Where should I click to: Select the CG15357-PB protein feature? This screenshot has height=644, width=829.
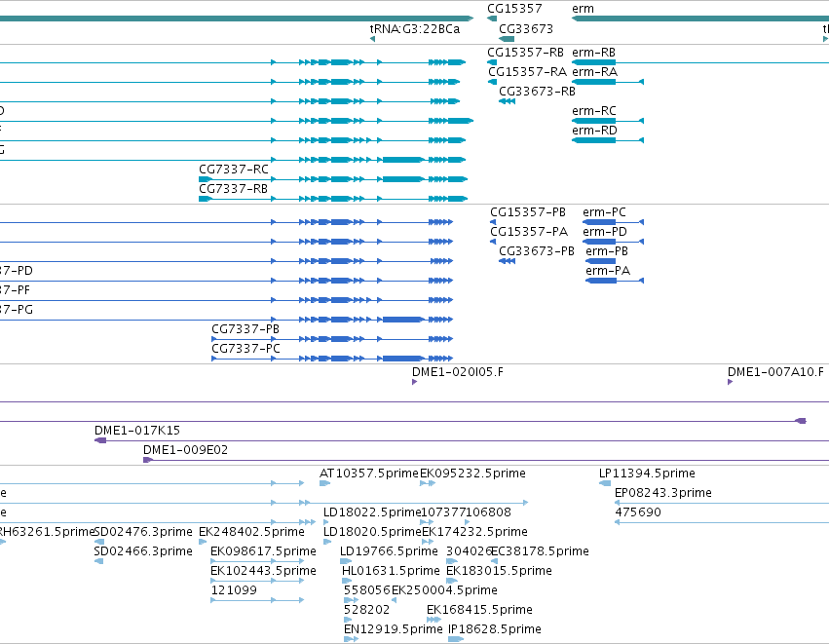(493, 222)
